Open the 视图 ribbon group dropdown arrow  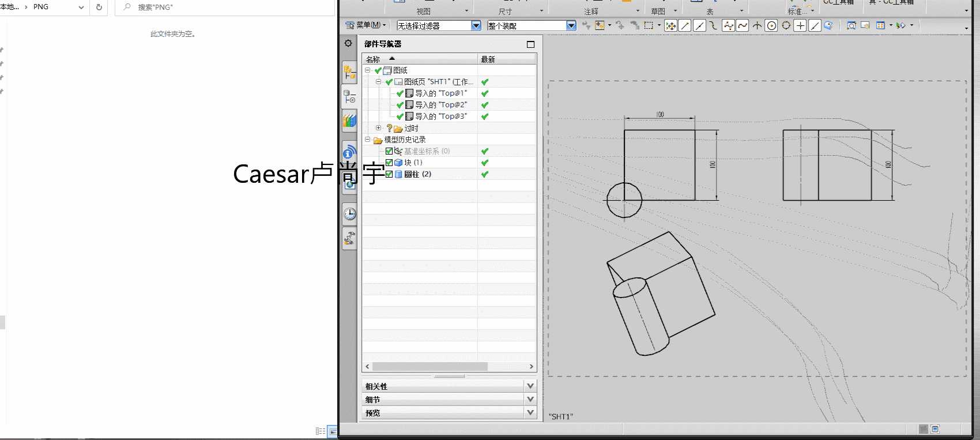tap(466, 11)
